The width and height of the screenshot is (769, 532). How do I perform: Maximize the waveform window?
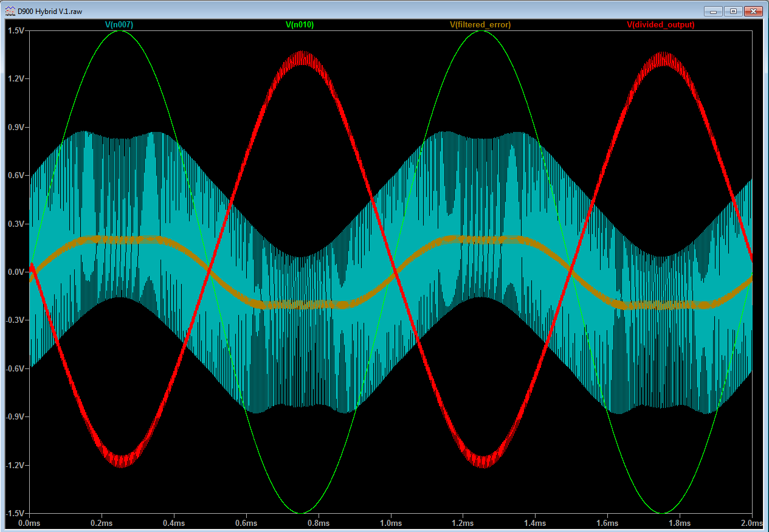point(733,11)
